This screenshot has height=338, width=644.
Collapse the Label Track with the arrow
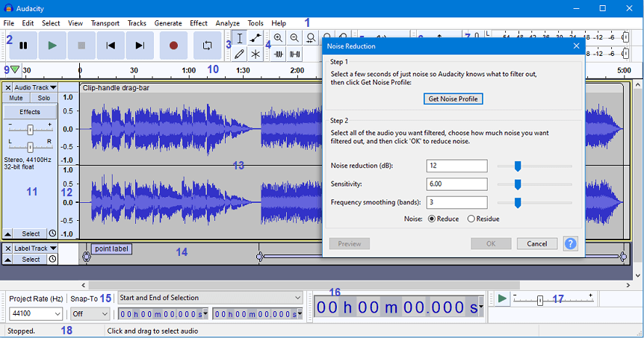(x=7, y=259)
